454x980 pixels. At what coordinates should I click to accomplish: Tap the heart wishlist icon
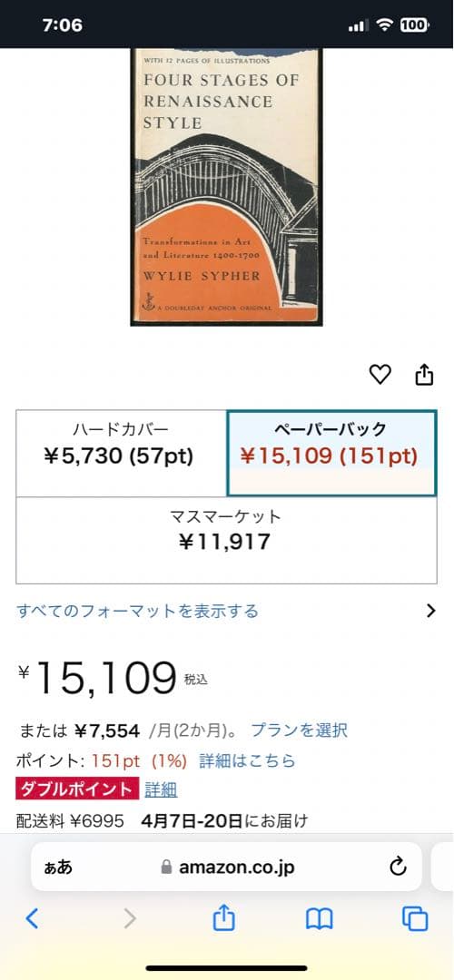[380, 375]
